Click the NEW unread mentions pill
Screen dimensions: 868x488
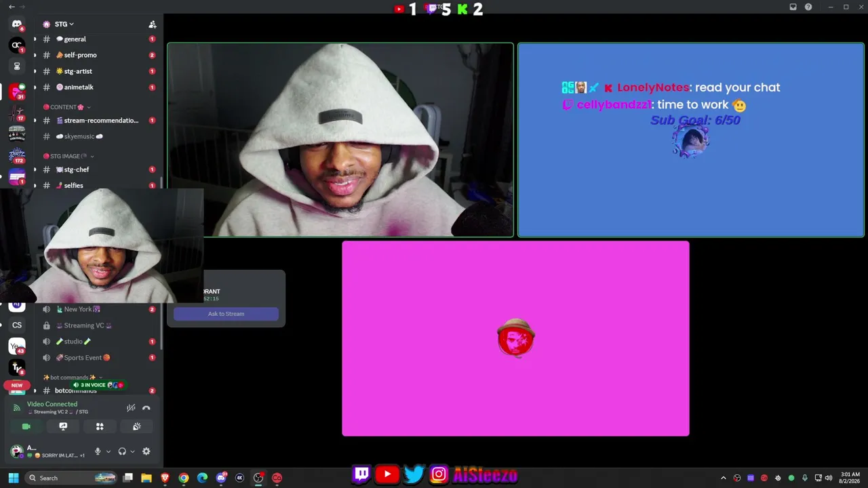(x=17, y=386)
